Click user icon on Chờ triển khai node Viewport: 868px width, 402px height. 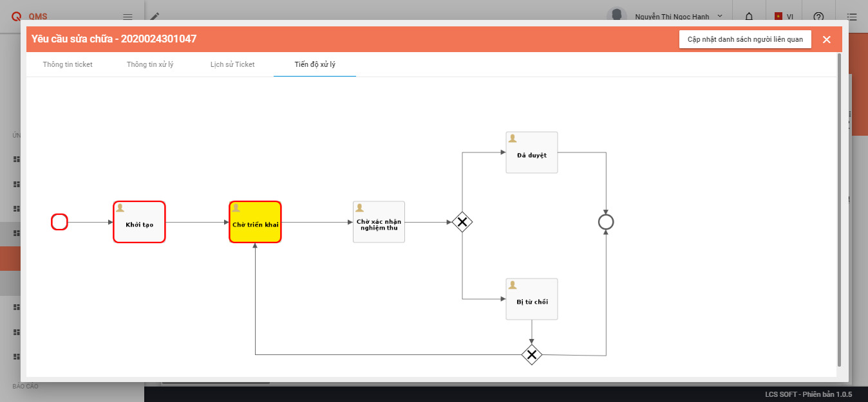(236, 208)
